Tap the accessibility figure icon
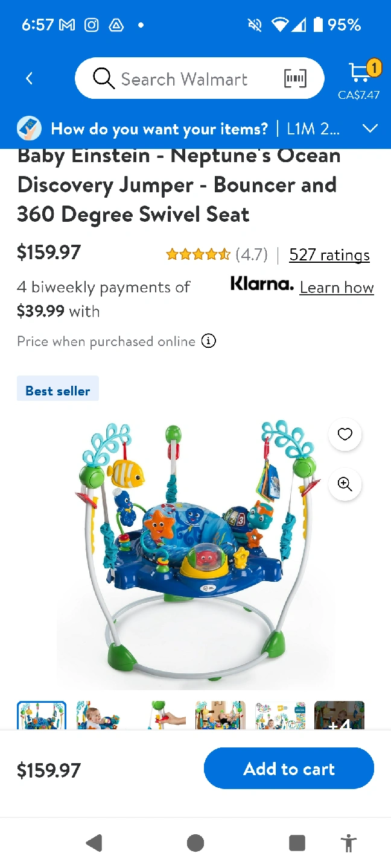391x868 pixels. pyautogui.click(x=348, y=843)
